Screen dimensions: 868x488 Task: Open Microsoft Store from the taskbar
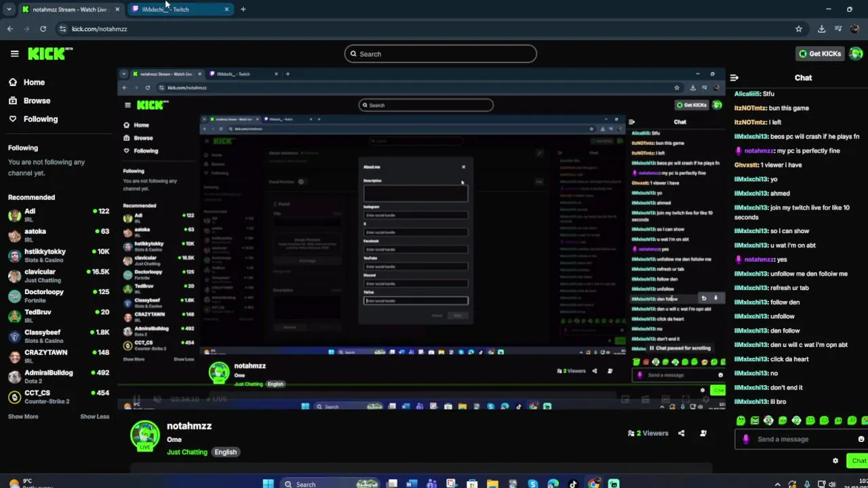tap(472, 484)
